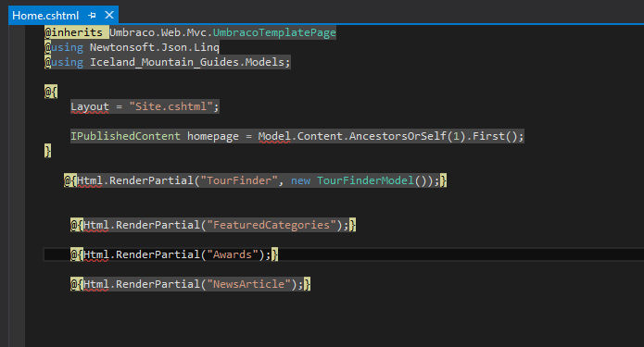Viewport: 644px width, 347px height.
Task: Click TourFinderModel class name
Action: tap(365, 180)
